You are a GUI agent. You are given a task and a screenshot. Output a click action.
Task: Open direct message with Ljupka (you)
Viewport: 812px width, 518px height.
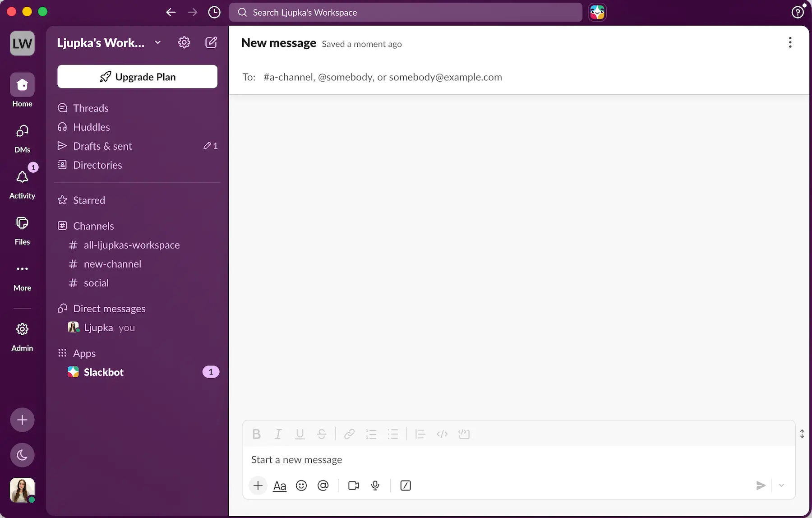(137, 328)
